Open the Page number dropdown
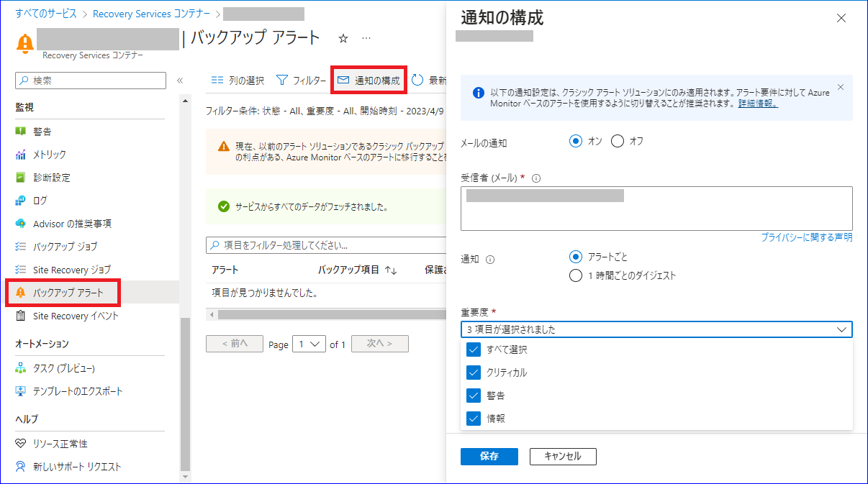This screenshot has width=868, height=484. [308, 344]
